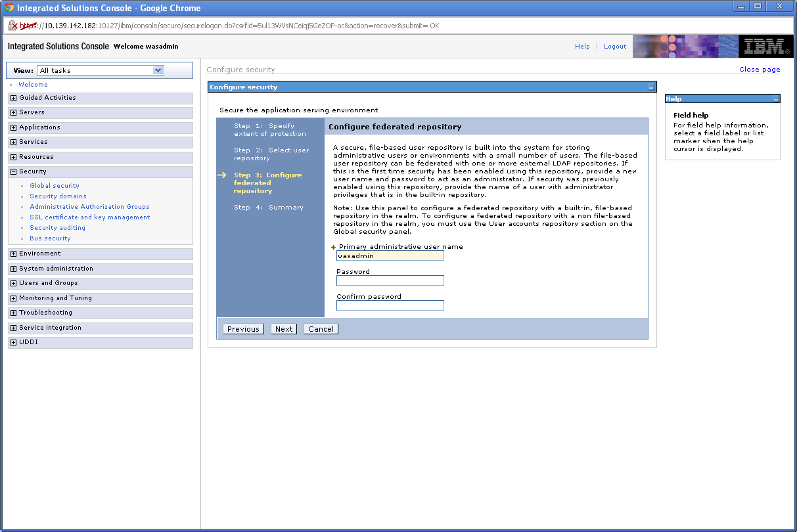Open Global security page
Image resolution: width=797 pixels, height=532 pixels.
pos(55,186)
